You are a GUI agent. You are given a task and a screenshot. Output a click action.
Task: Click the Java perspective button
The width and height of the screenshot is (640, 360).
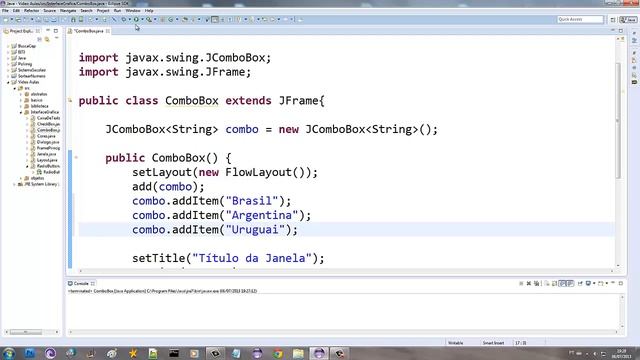[x=628, y=20]
